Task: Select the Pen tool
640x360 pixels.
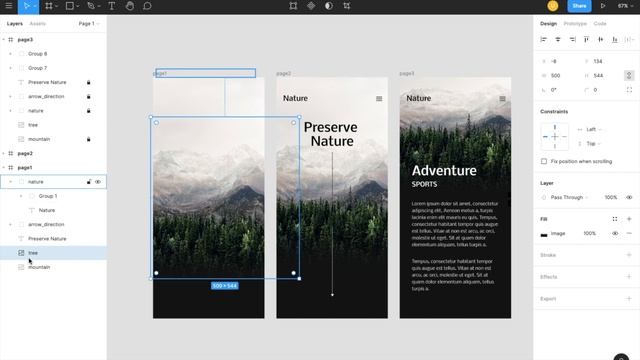Action: (x=91, y=6)
